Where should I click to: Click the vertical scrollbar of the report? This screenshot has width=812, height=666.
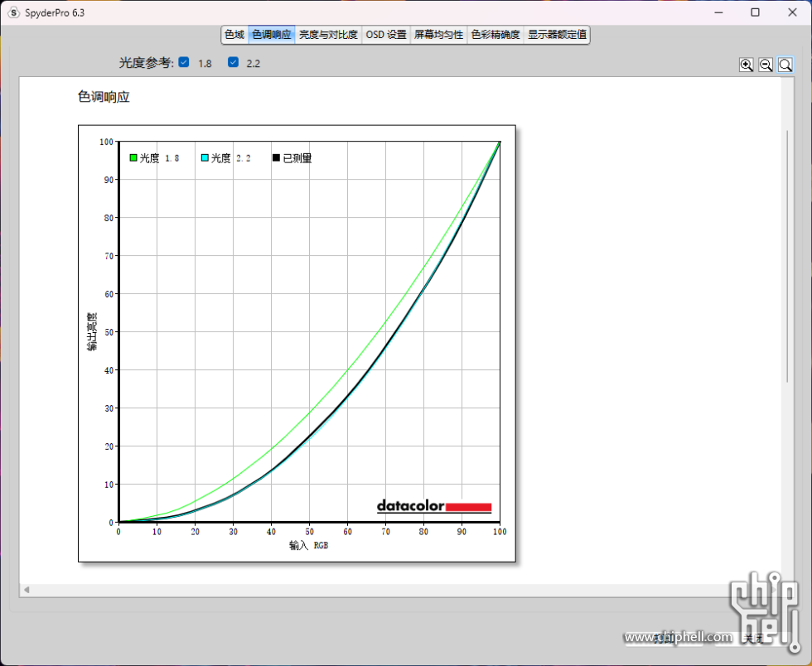[x=787, y=257]
